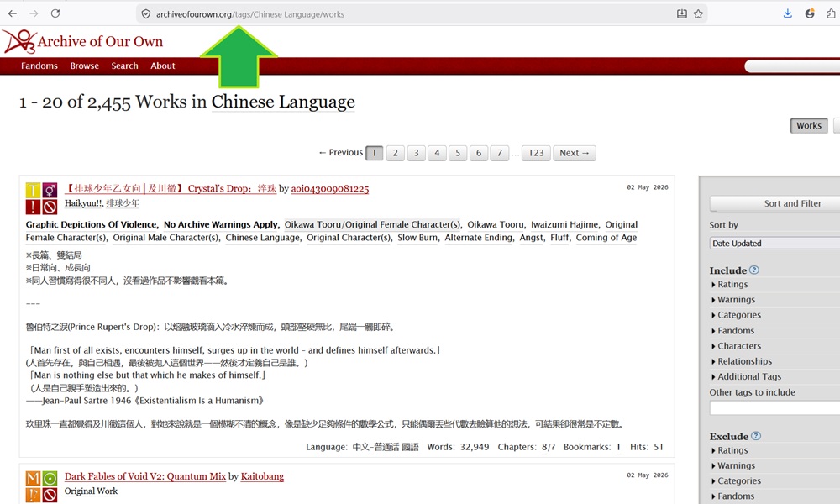The width and height of the screenshot is (840, 504).
Task: Click the current page 1 button
Action: 375,153
